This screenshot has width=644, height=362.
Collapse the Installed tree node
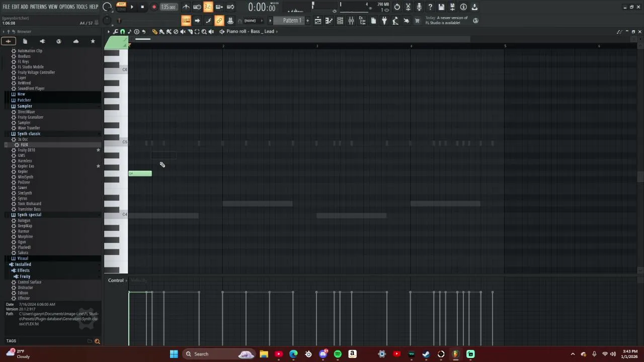click(x=23, y=264)
